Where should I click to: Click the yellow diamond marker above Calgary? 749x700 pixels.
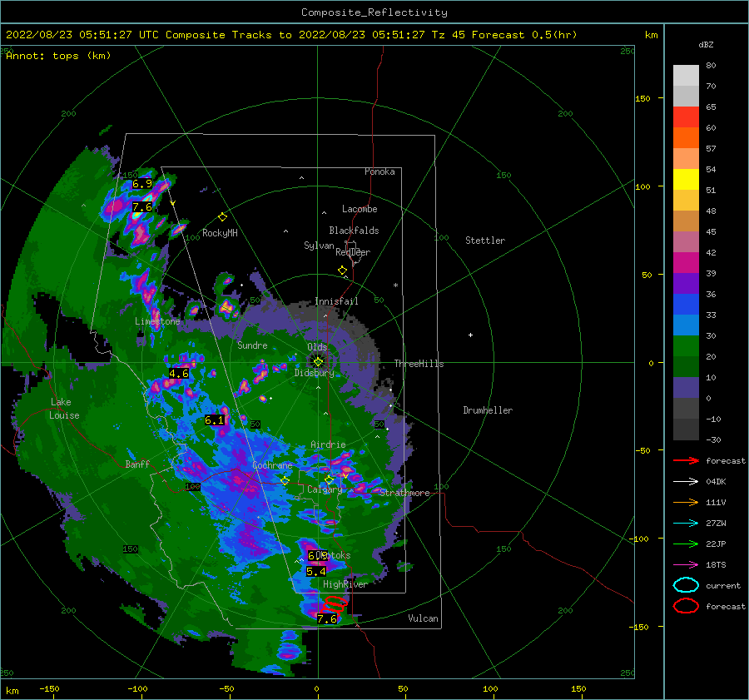(x=329, y=479)
